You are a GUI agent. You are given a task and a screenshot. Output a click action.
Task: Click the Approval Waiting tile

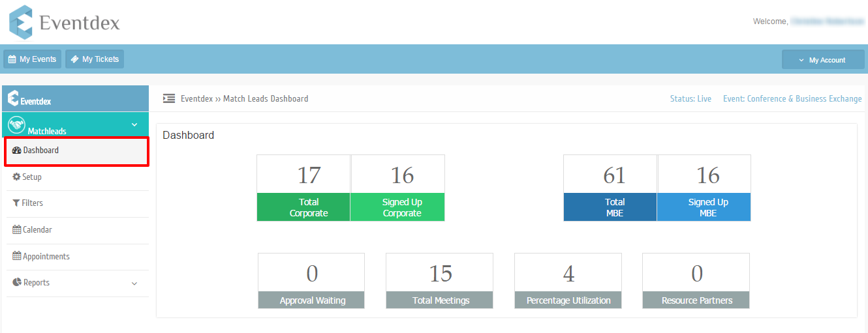tap(311, 281)
